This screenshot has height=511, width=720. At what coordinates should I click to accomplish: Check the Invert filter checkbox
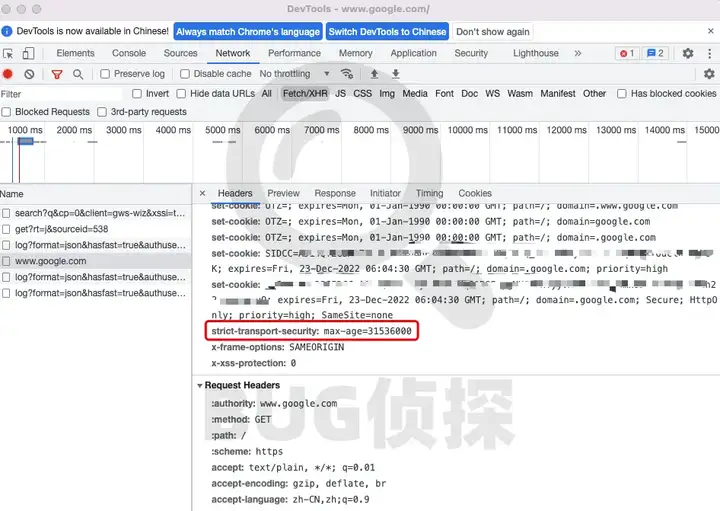[x=137, y=94]
